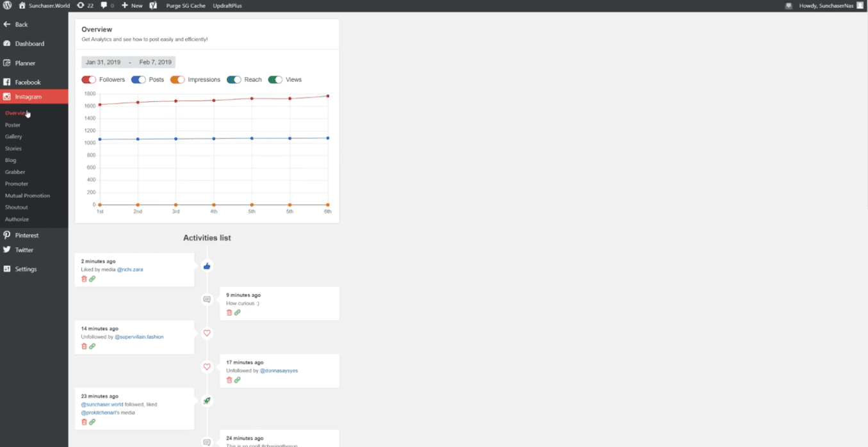Delete the 14 minutes ago activity
Viewport: 868px width, 447px height.
click(84, 346)
